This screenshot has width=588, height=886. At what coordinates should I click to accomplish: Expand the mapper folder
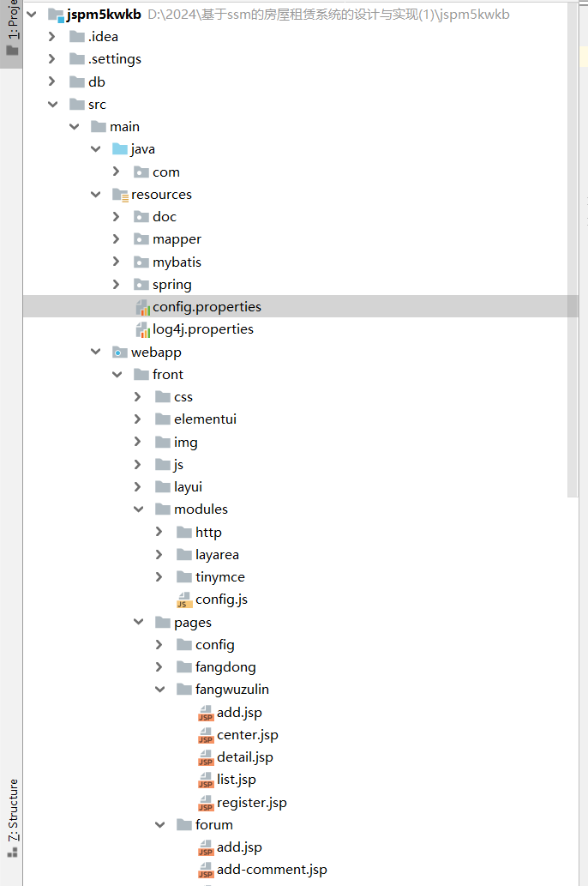(117, 239)
